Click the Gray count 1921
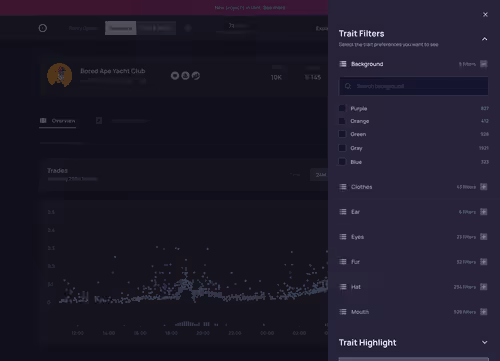This screenshot has height=361, width=500. (x=484, y=148)
